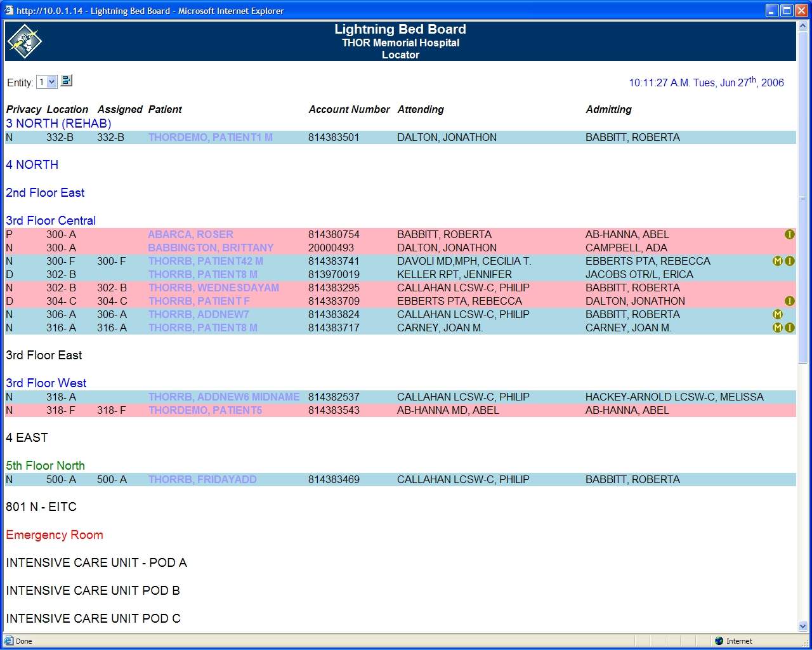The image size is (812, 650).
Task: Open the 4 NORTH unit link
Action: tap(32, 164)
